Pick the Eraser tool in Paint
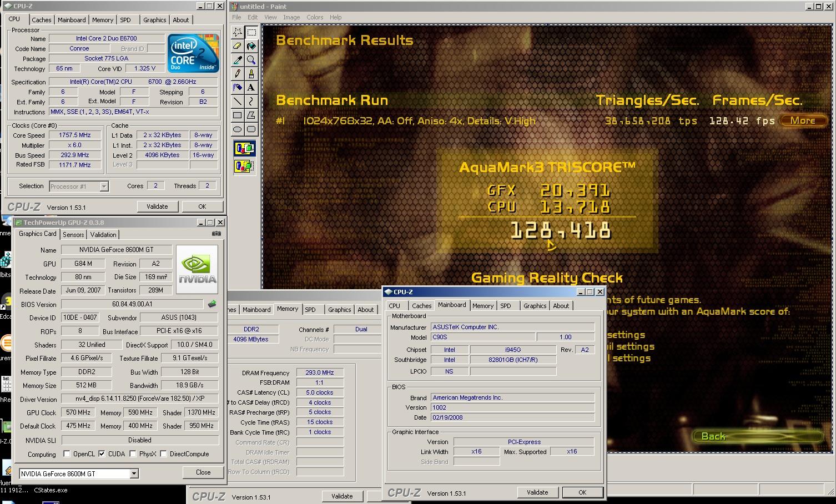836x504 pixels. [238, 46]
